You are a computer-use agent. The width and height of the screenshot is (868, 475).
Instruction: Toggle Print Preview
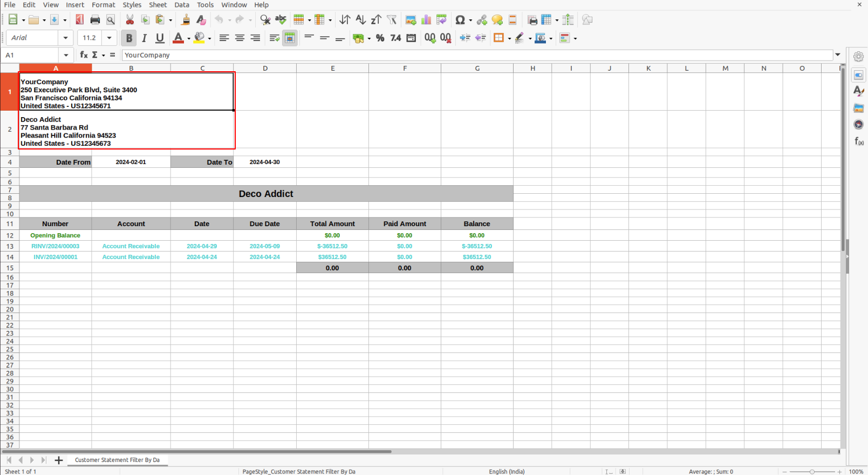click(x=111, y=20)
